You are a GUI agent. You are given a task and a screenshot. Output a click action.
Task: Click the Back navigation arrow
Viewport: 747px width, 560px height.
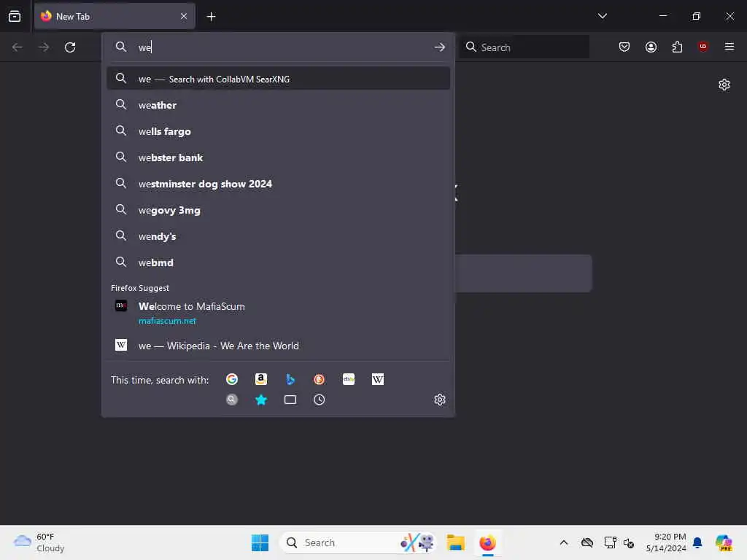[x=18, y=47]
